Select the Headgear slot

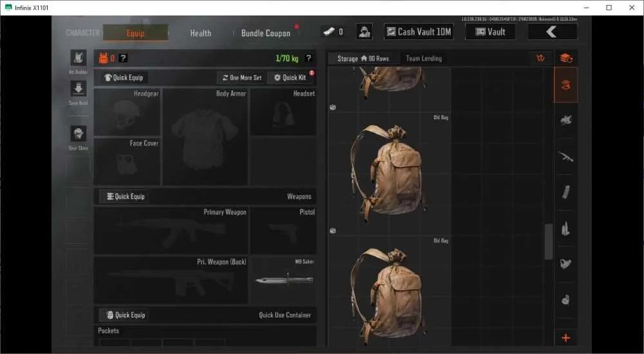[128, 112]
